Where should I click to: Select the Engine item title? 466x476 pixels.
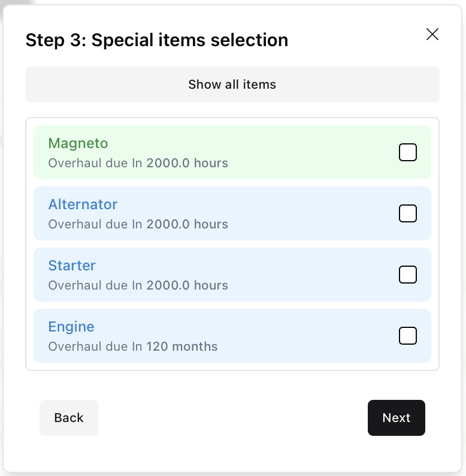coord(71,327)
